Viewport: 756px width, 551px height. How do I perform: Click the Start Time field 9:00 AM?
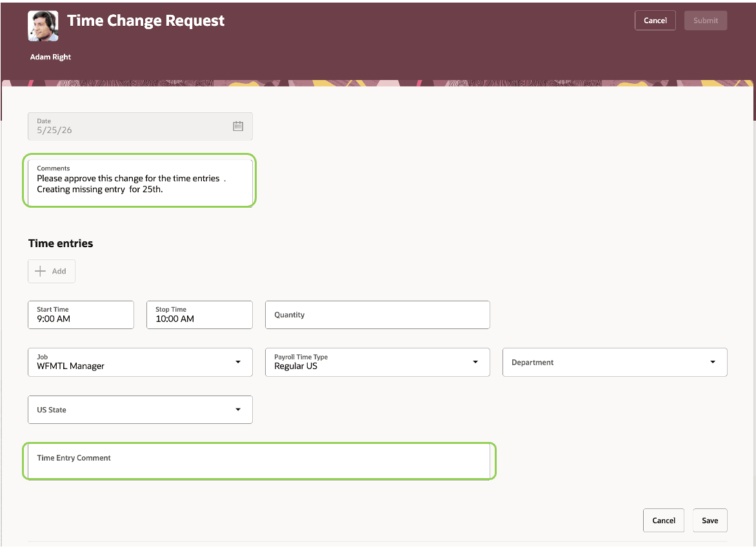(x=81, y=315)
